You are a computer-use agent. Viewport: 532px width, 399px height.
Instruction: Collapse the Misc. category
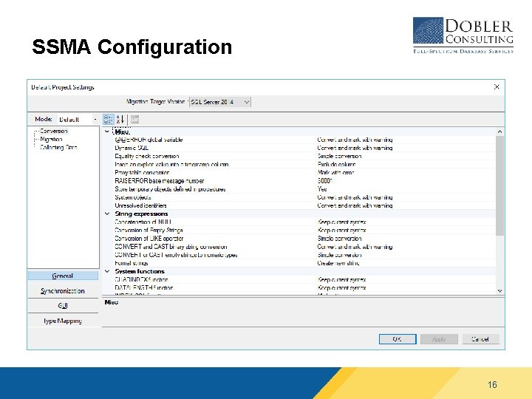coord(107,132)
